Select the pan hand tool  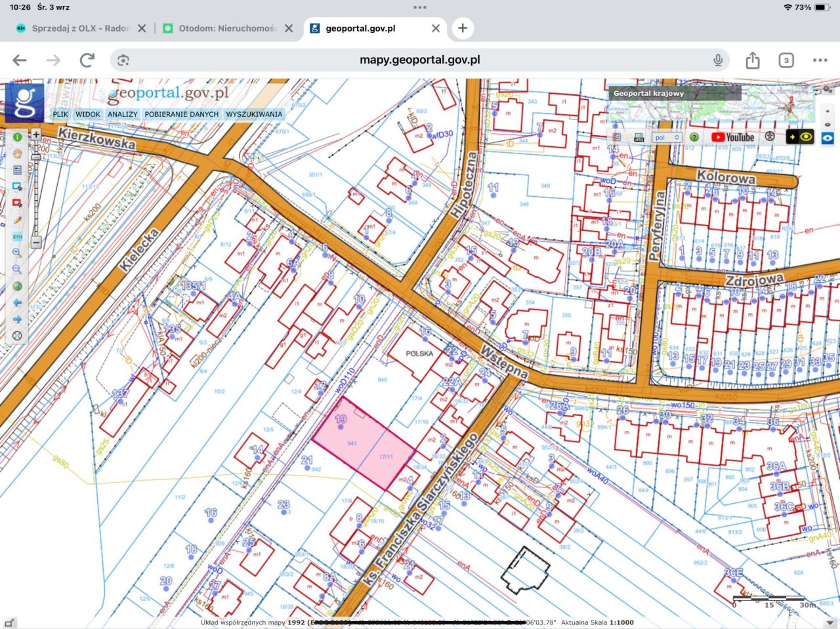(18, 153)
